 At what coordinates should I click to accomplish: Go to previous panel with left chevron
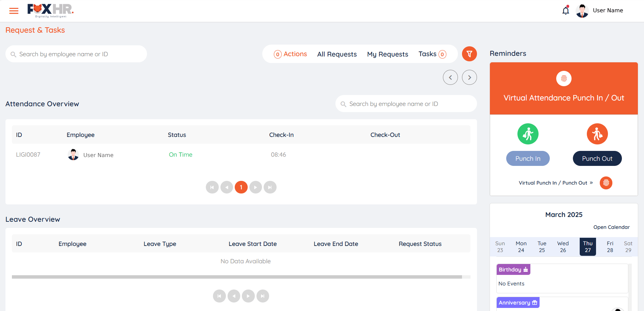tap(450, 77)
